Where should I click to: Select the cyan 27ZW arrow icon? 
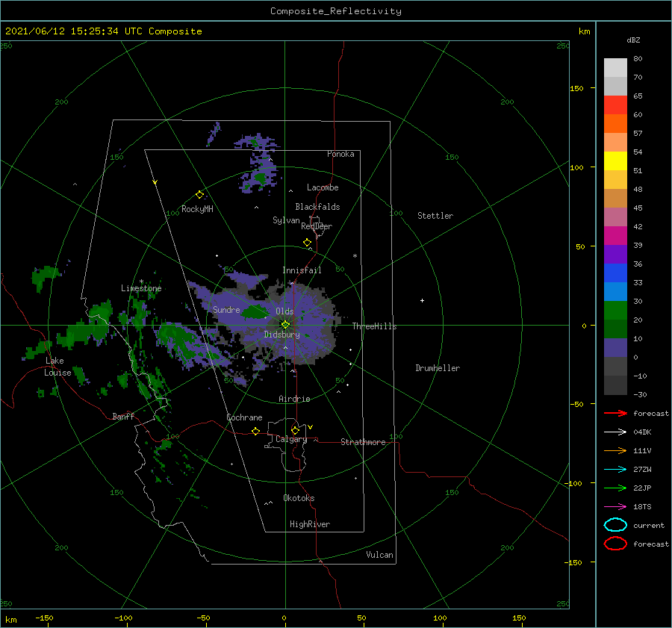[x=615, y=470]
